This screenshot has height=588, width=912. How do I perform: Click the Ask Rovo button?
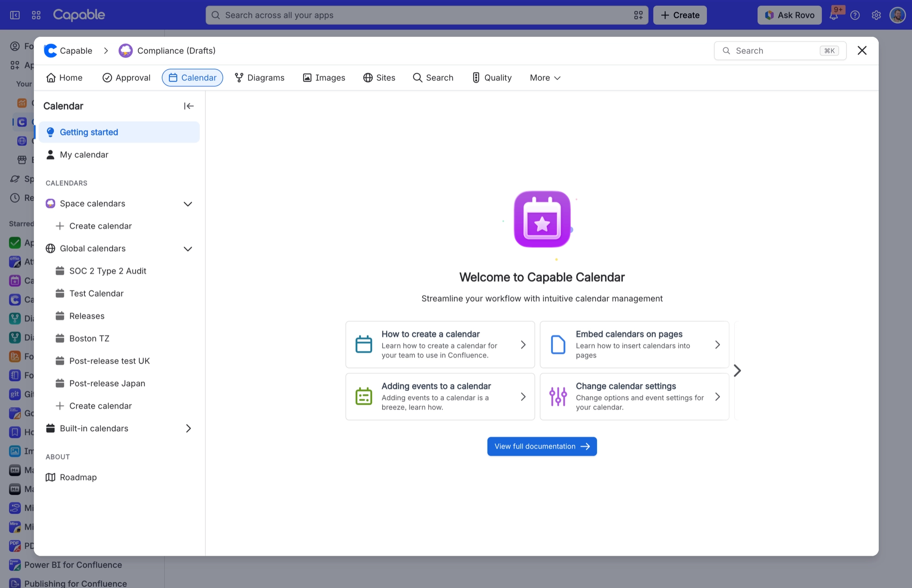point(789,15)
